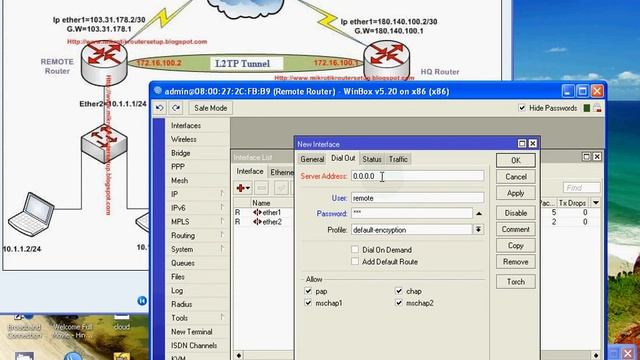The image size is (640, 360).
Task: Click the switch icon below Remote router
Action: [104, 144]
